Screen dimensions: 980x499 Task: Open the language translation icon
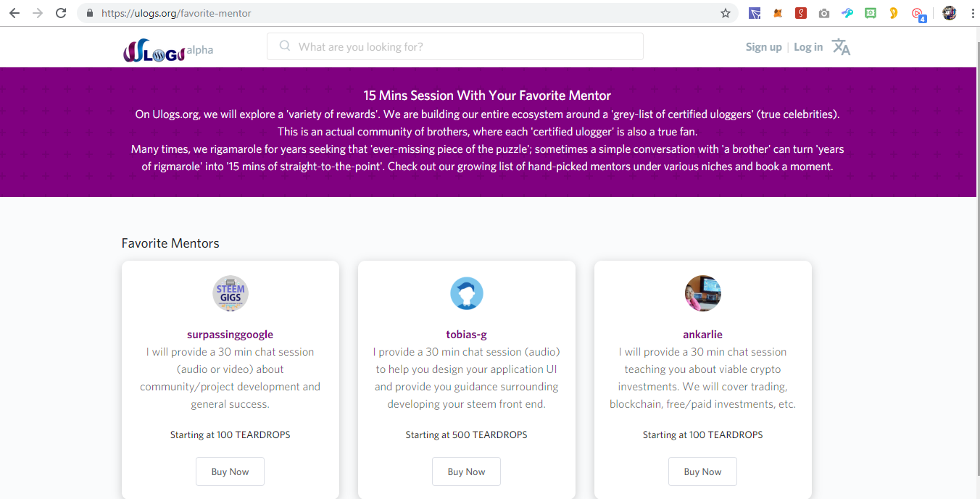(x=841, y=47)
